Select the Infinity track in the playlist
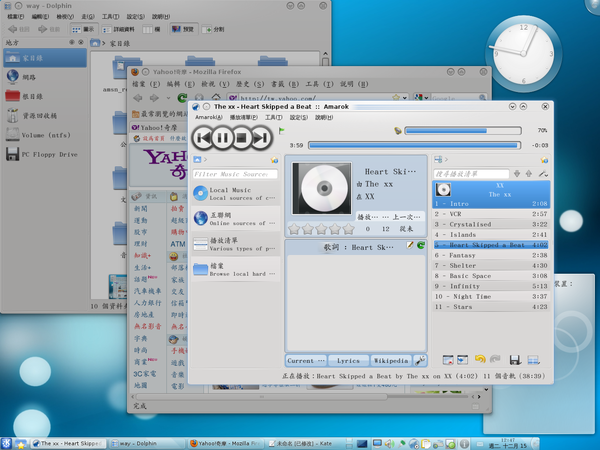Viewport: 600px width, 450px height. [491, 286]
